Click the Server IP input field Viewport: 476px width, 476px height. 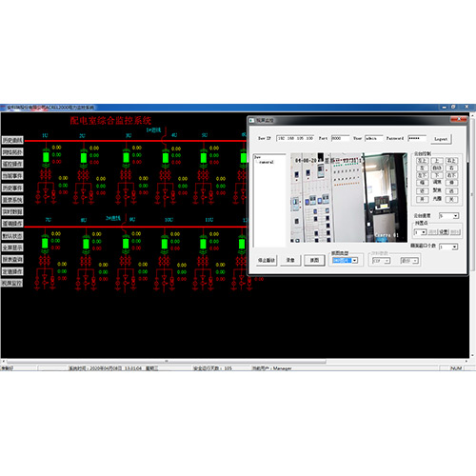(295, 138)
